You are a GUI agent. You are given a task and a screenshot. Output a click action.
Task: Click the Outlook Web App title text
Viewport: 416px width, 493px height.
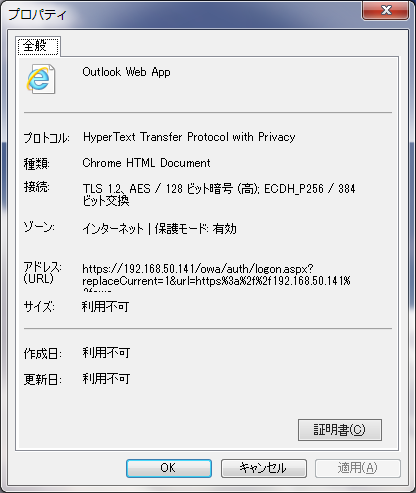126,72
